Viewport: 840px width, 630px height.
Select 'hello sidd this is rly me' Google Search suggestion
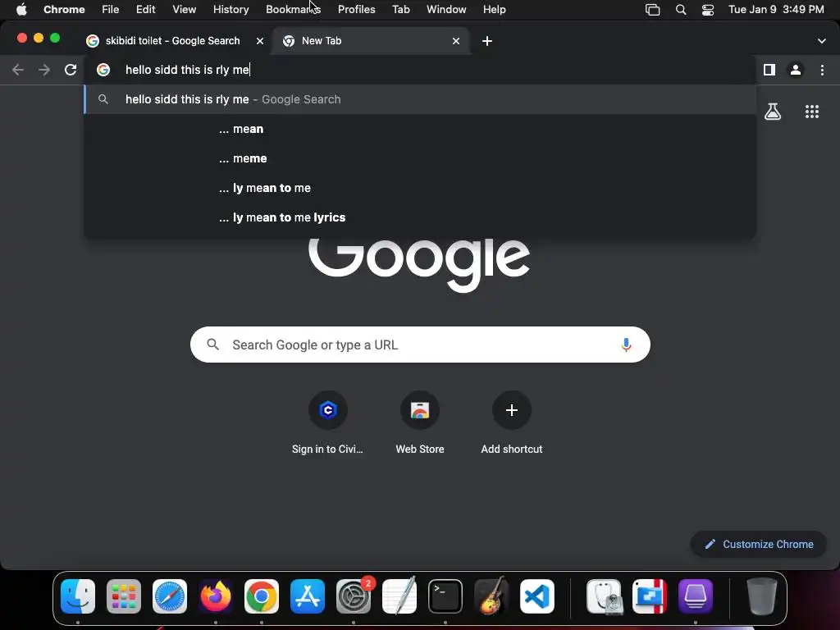420,99
